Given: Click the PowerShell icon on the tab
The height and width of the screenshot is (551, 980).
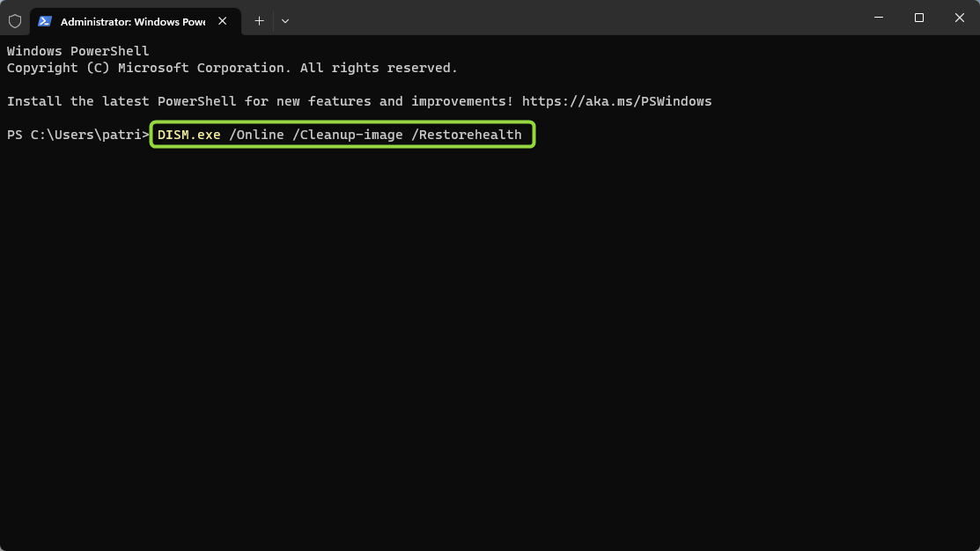Looking at the screenshot, I should [x=44, y=21].
